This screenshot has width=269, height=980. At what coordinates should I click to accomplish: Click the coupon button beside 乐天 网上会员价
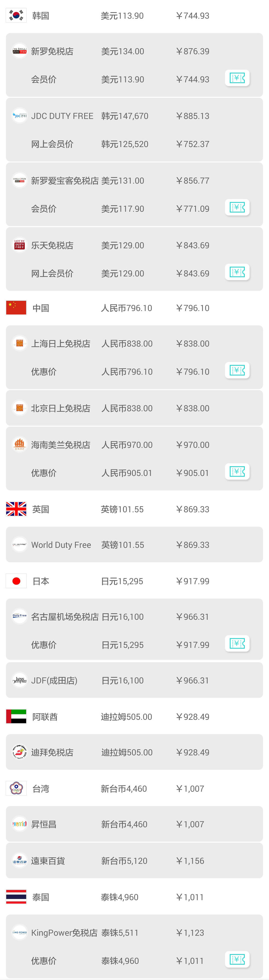coord(237,272)
